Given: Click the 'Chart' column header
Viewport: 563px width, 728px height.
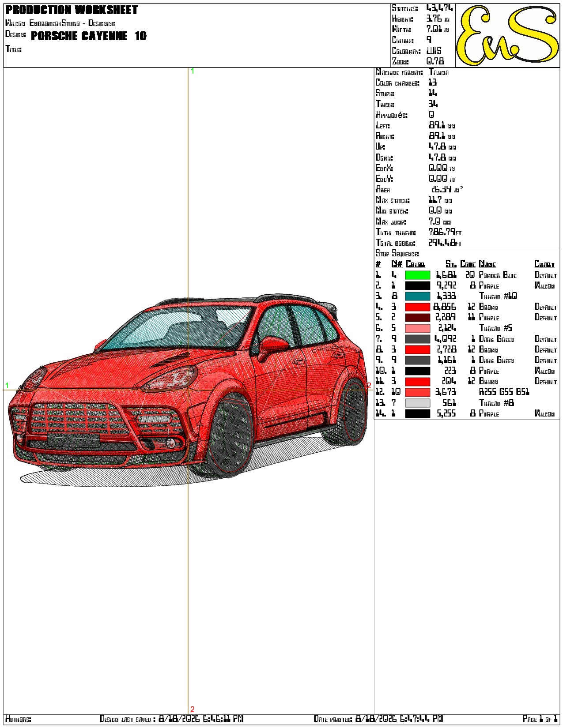Looking at the screenshot, I should (x=544, y=264).
